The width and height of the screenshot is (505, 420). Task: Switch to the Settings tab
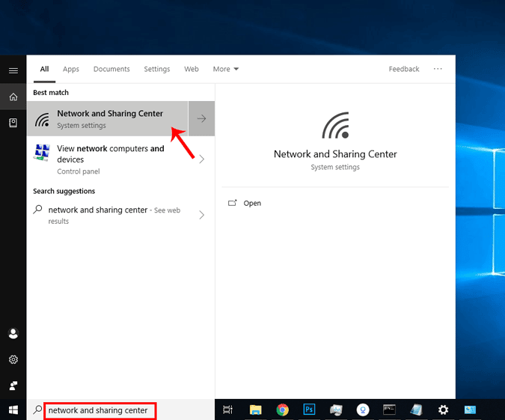coord(157,69)
